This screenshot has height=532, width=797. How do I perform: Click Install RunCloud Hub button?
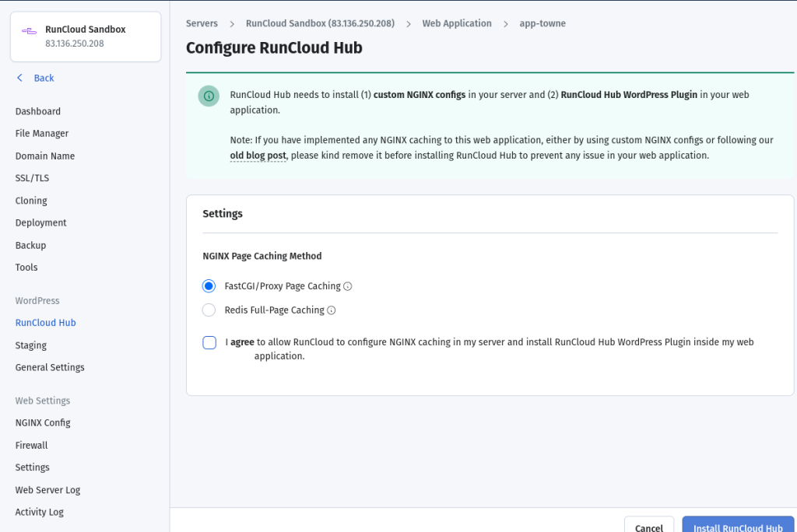[x=738, y=524]
